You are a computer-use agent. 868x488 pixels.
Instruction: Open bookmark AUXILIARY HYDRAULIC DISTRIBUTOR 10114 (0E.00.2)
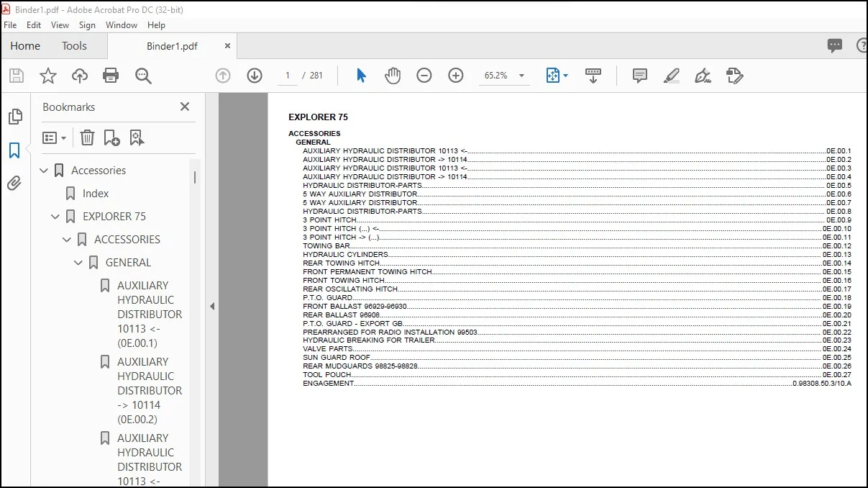(150, 391)
